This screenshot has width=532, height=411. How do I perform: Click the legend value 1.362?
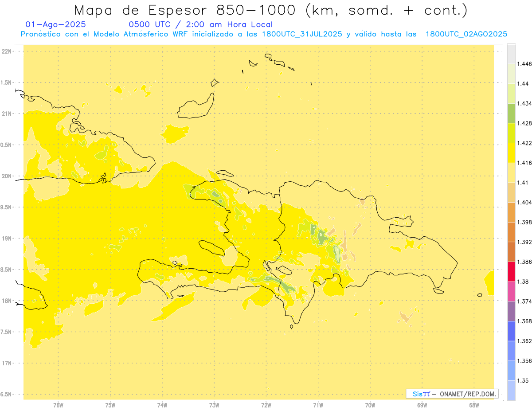[x=525, y=341]
